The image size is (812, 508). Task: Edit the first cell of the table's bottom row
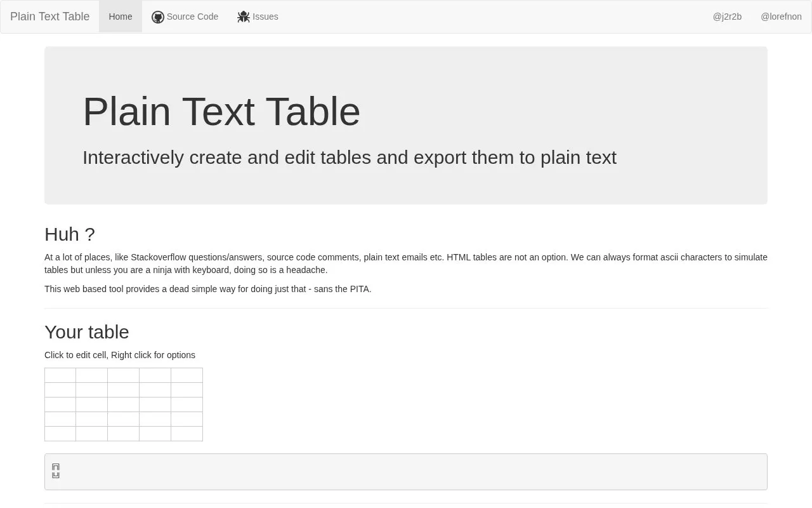(60, 434)
